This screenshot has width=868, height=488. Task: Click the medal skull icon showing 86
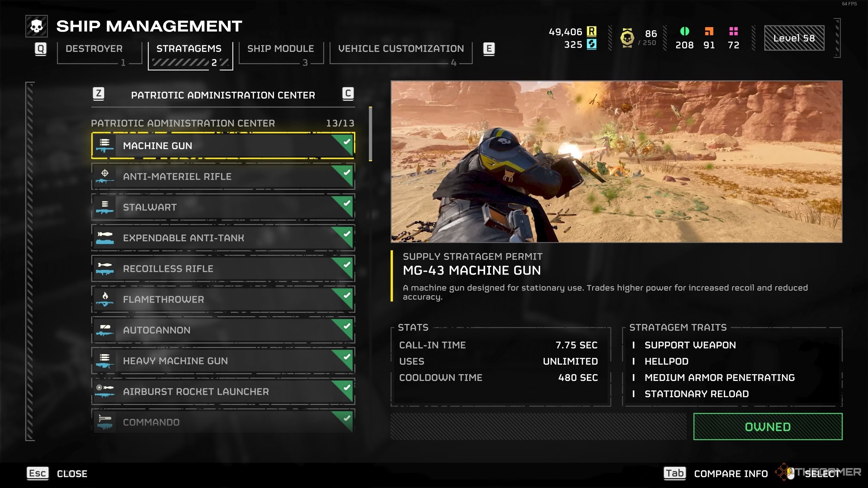[x=627, y=38]
